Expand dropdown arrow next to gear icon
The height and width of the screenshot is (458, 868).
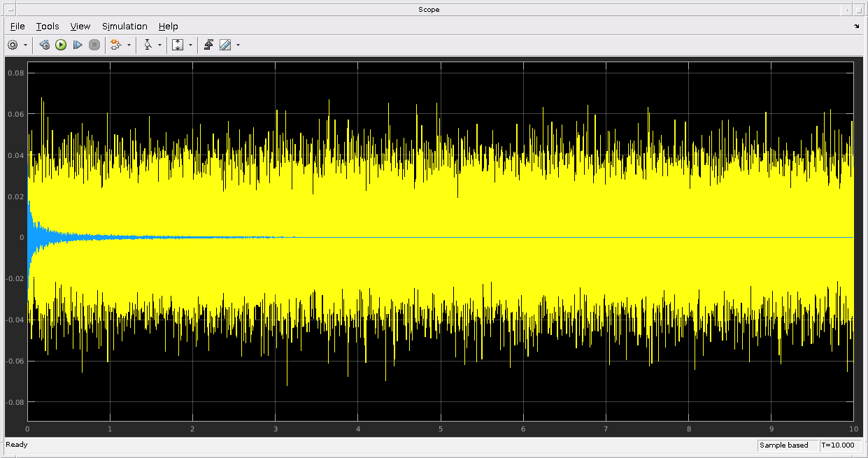coord(26,45)
